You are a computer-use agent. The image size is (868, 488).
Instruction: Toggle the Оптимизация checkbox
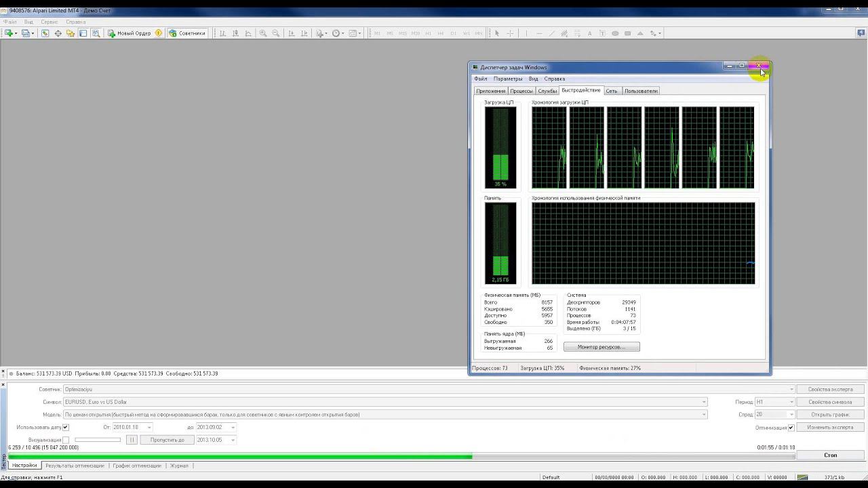coord(791,428)
